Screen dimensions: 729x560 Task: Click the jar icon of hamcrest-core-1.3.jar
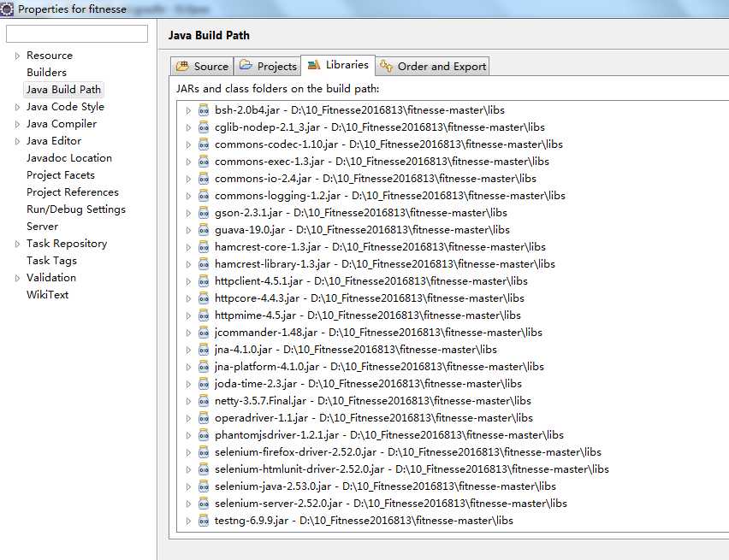point(204,247)
